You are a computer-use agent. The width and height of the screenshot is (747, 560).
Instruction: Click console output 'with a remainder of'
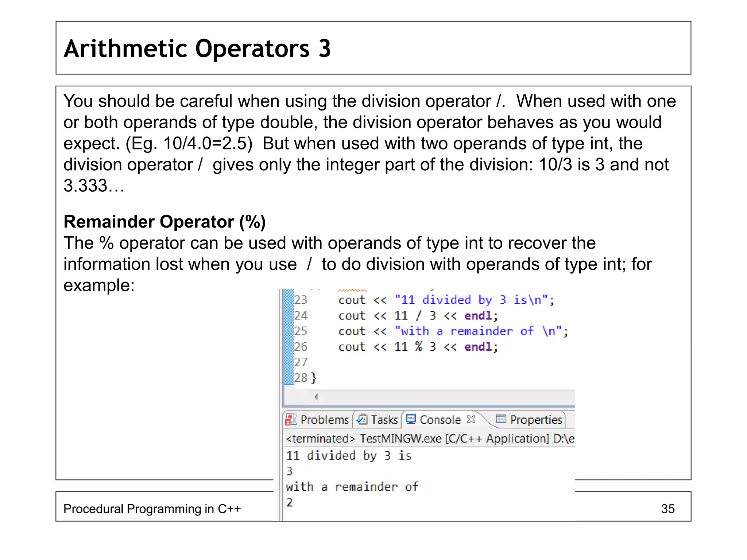coord(352,487)
